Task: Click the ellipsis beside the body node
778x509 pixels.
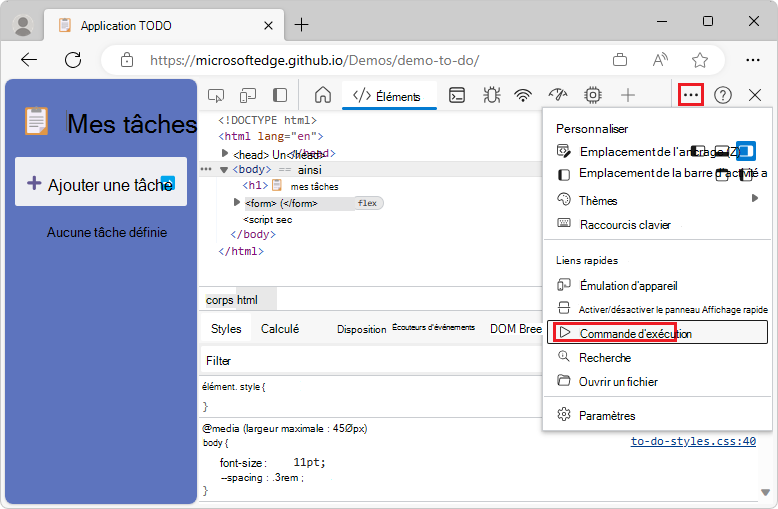Action: click(x=205, y=170)
